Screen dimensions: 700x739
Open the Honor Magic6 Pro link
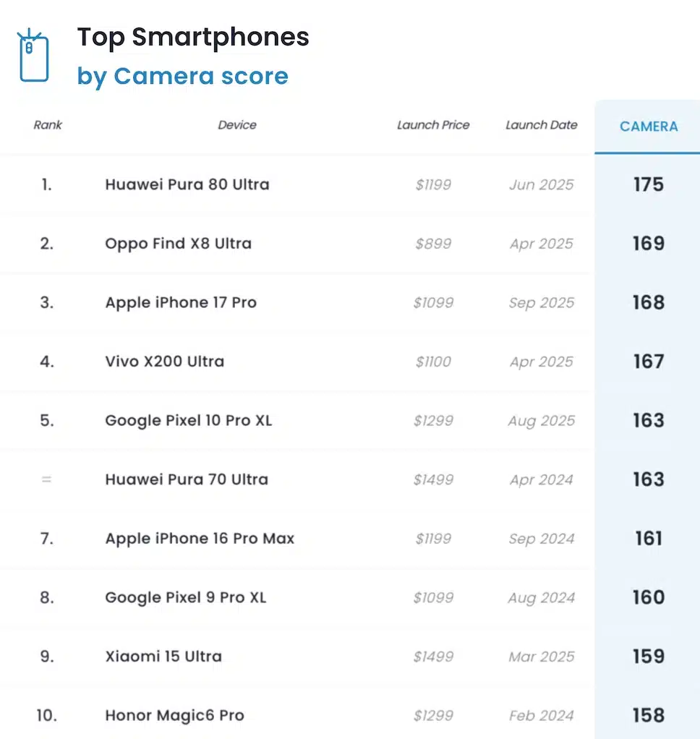175,716
